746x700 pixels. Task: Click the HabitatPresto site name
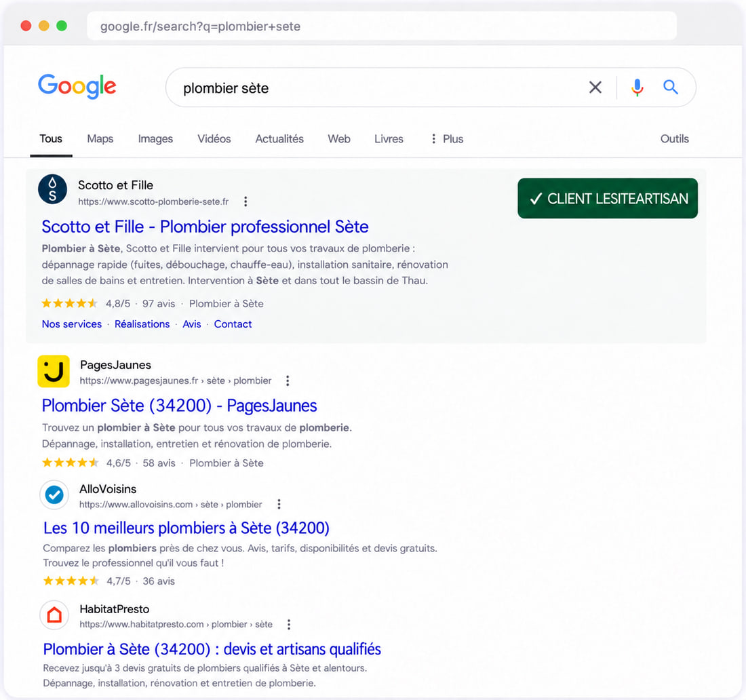(115, 609)
